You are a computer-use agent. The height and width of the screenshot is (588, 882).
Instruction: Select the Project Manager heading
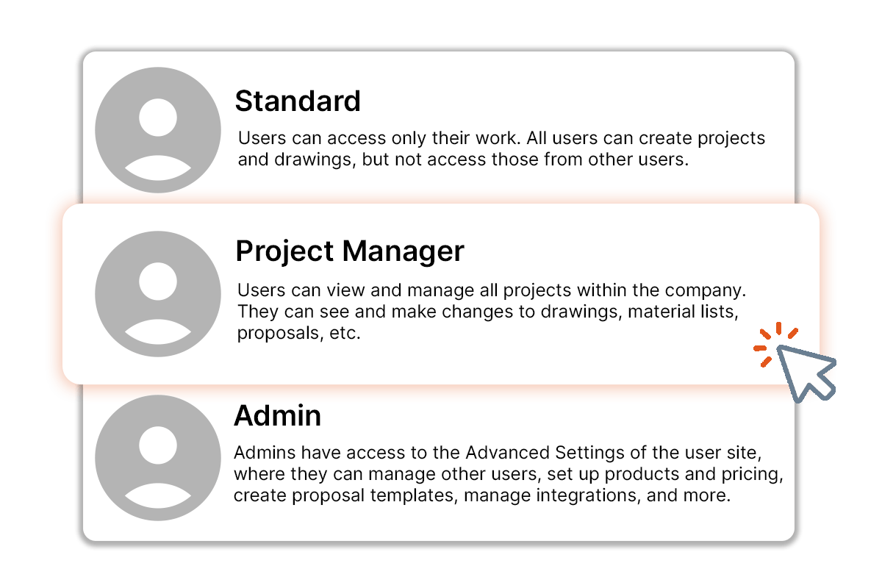pos(350,251)
